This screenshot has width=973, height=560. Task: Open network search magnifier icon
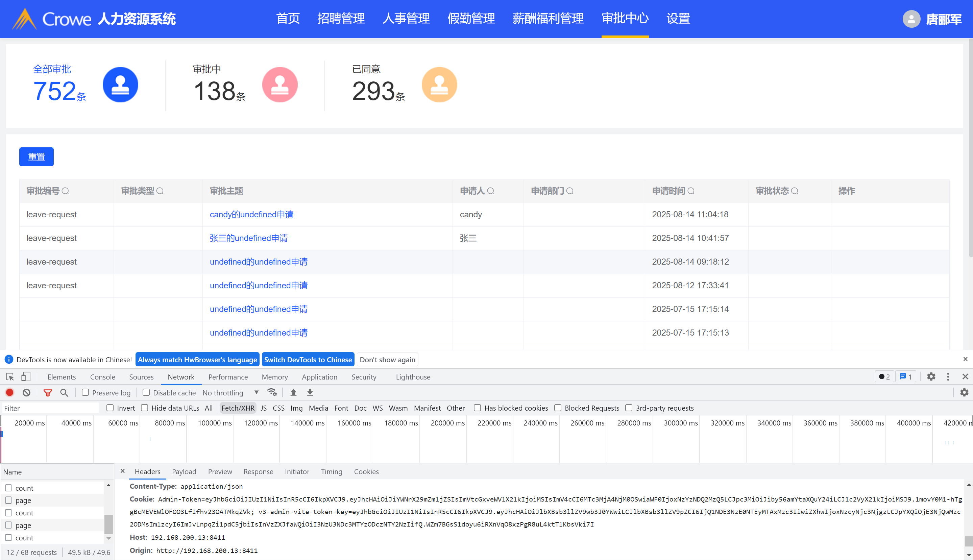point(64,392)
